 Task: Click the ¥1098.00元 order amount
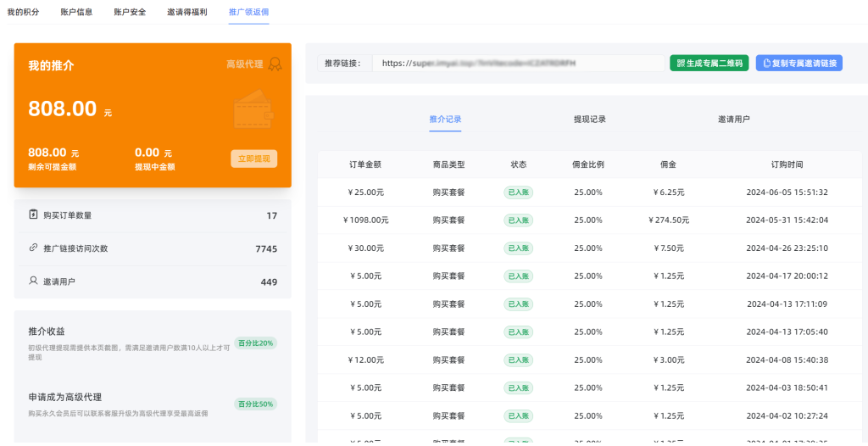click(366, 220)
